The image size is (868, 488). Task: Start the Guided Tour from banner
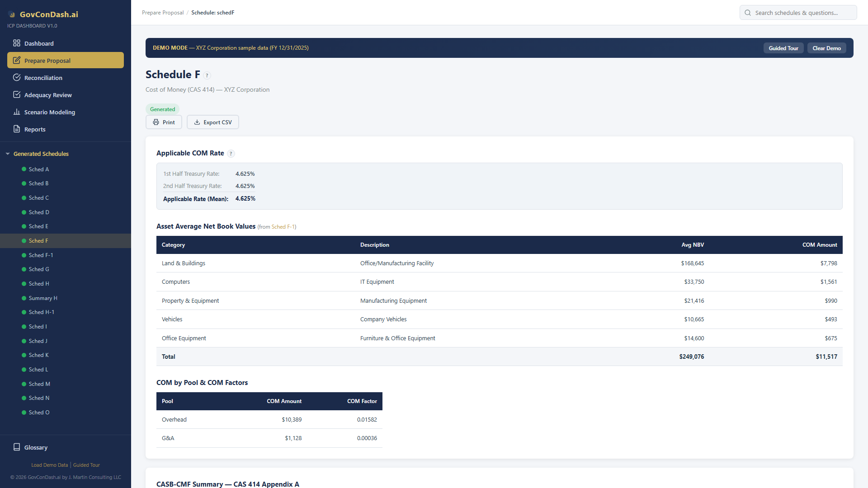783,48
